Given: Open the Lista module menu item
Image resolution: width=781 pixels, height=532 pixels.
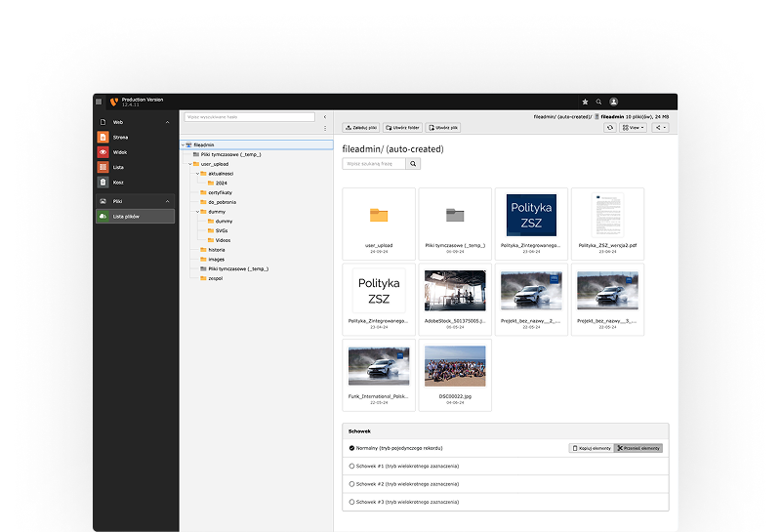Looking at the screenshot, I should [x=118, y=167].
